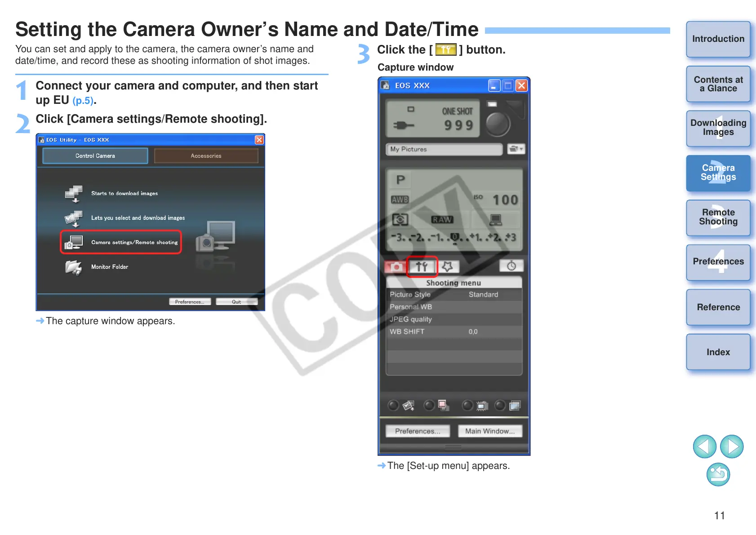The width and height of the screenshot is (756, 535).
Task: Go to next page arrow
Action: pyautogui.click(x=732, y=446)
